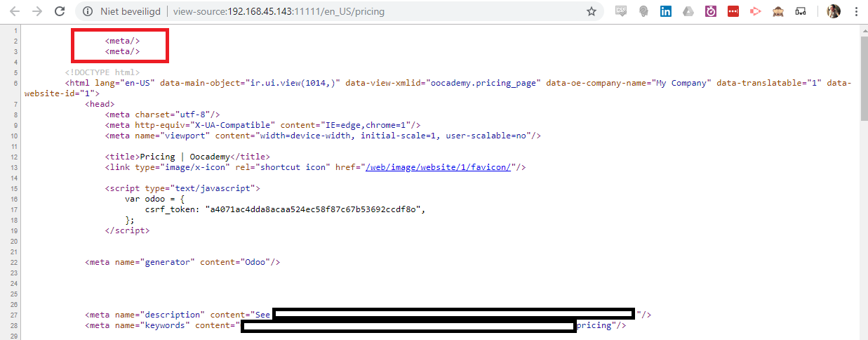This screenshot has width=868, height=340.
Task: Click the '<!DOCTYPE html>' line
Action: (102, 72)
